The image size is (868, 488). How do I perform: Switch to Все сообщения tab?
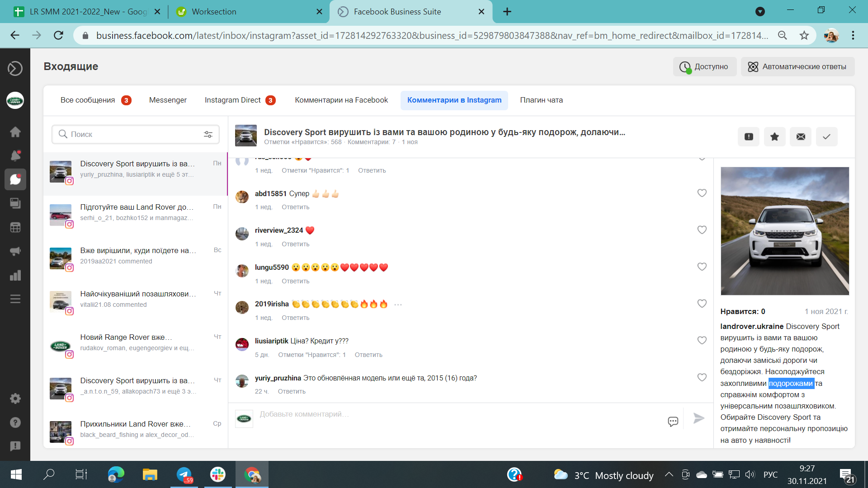[96, 100]
